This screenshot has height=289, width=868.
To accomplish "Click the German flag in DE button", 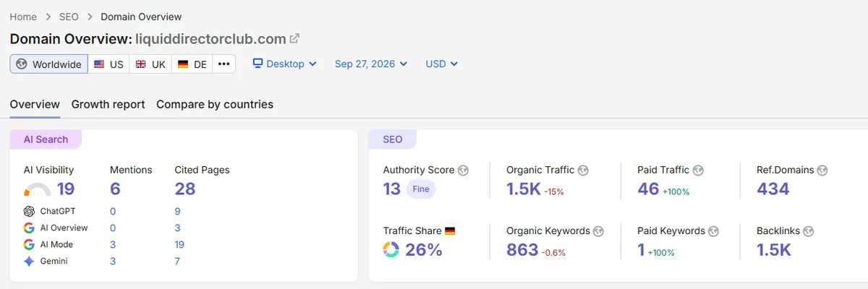I will pos(183,64).
